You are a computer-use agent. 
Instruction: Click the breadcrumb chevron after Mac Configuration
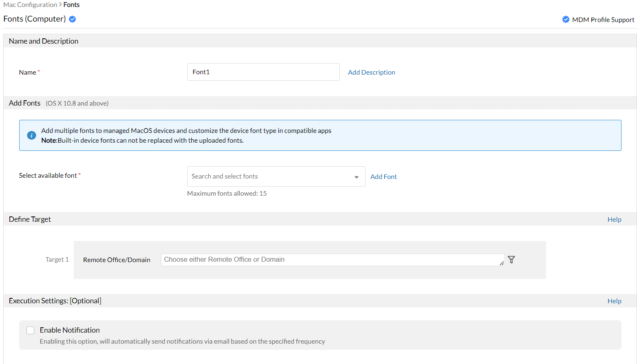click(60, 4)
